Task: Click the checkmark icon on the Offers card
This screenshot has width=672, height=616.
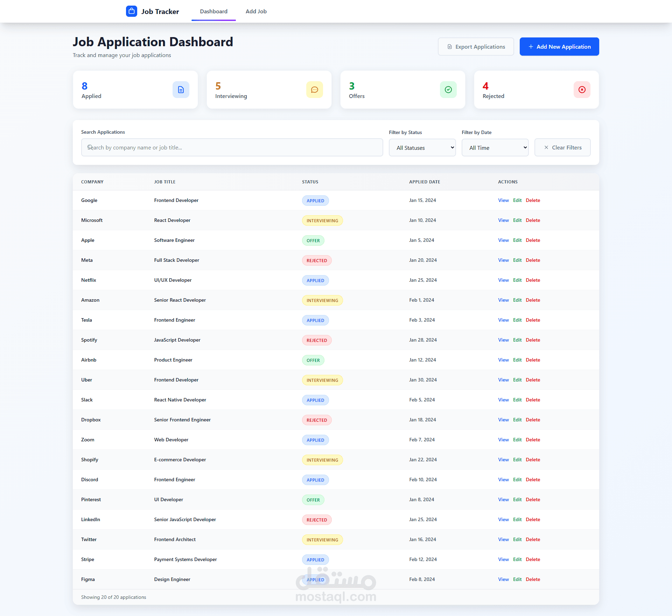Action: [448, 90]
